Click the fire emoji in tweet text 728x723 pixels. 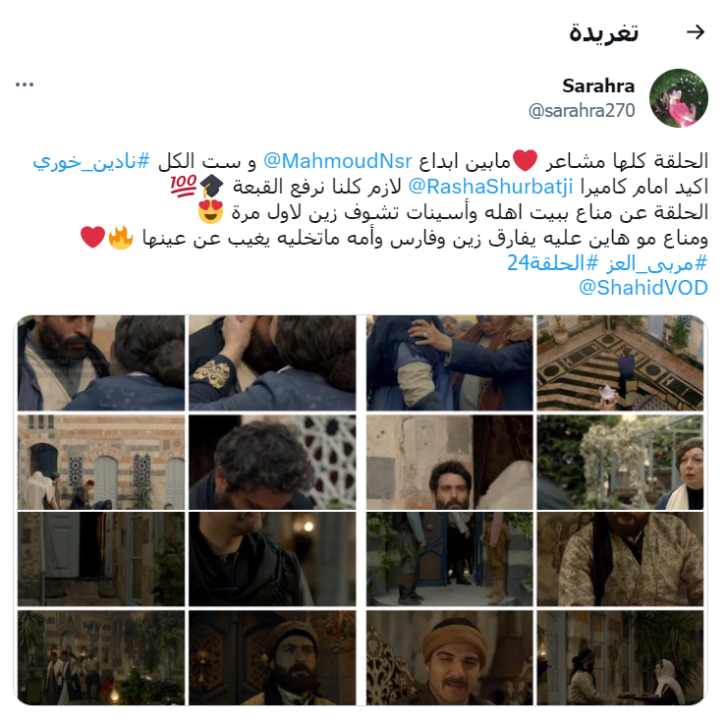[x=121, y=238]
